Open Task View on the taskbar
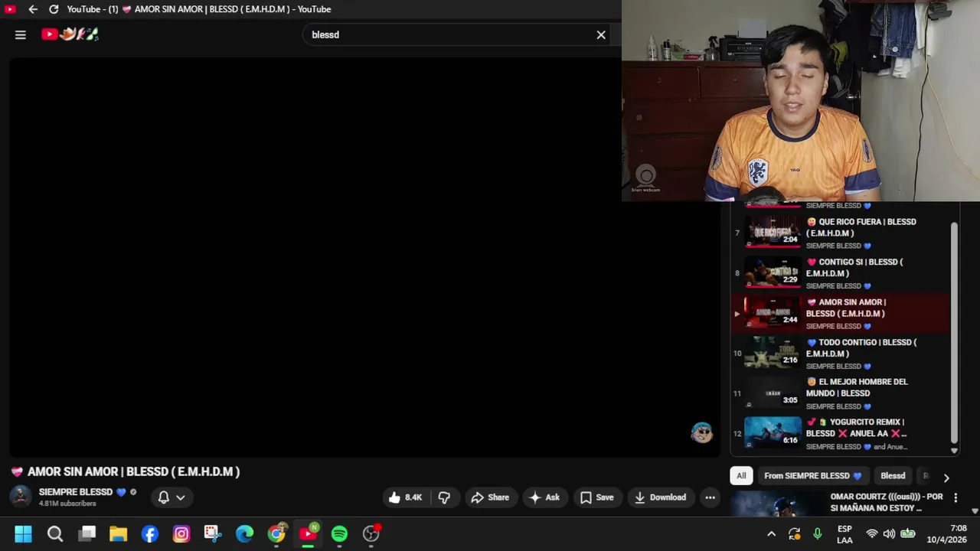 click(87, 533)
